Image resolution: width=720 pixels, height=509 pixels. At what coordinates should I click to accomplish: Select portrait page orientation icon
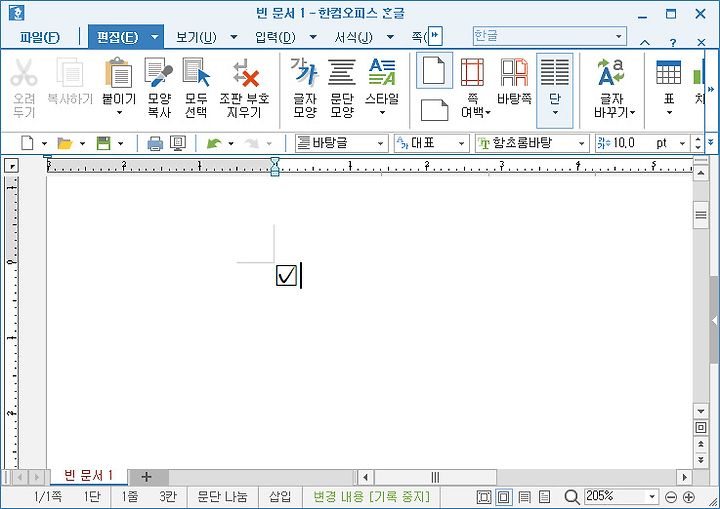pyautogui.click(x=434, y=70)
